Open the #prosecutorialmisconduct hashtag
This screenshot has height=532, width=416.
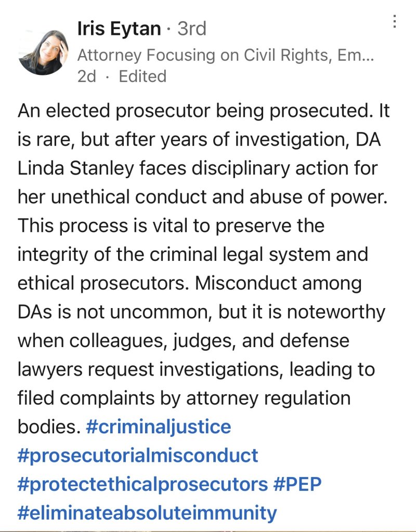138,456
